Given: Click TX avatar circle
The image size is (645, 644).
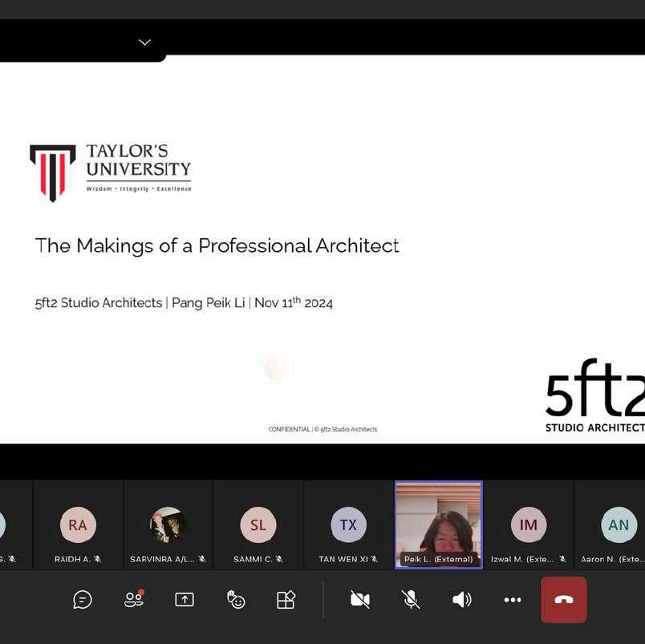Looking at the screenshot, I should 348,525.
